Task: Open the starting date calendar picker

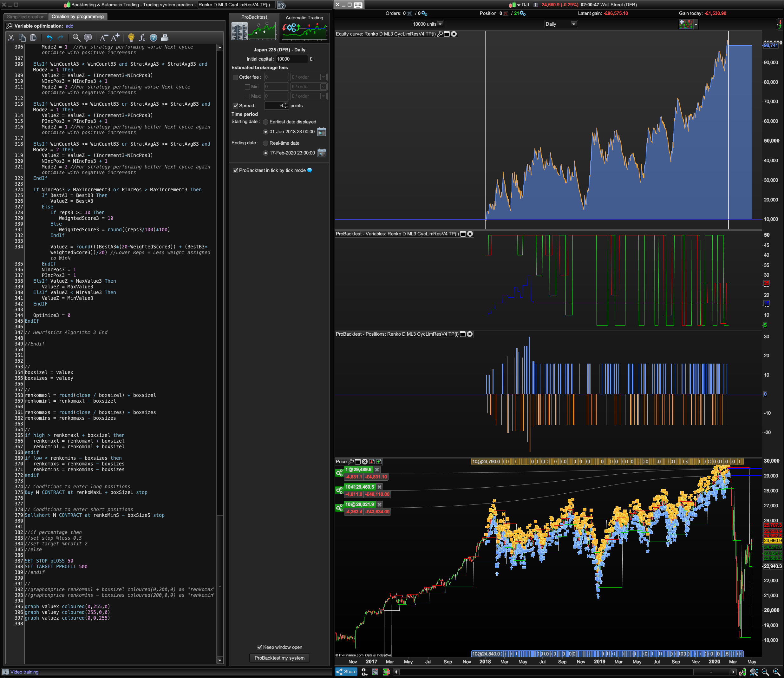Action: (322, 132)
